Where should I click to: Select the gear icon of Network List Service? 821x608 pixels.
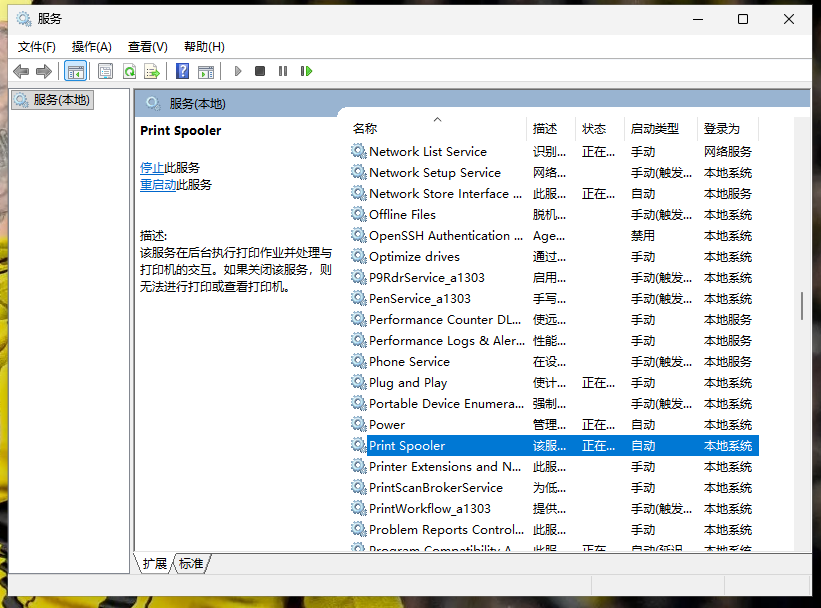[x=359, y=151]
